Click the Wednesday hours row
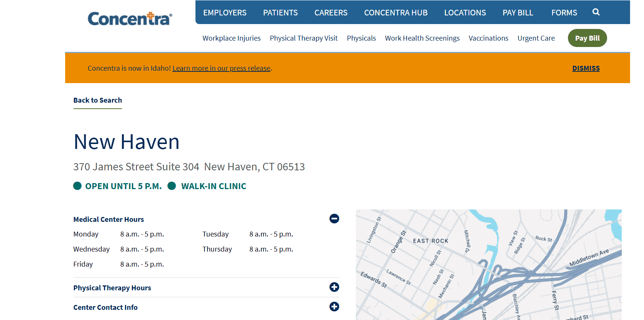 pyautogui.click(x=119, y=249)
